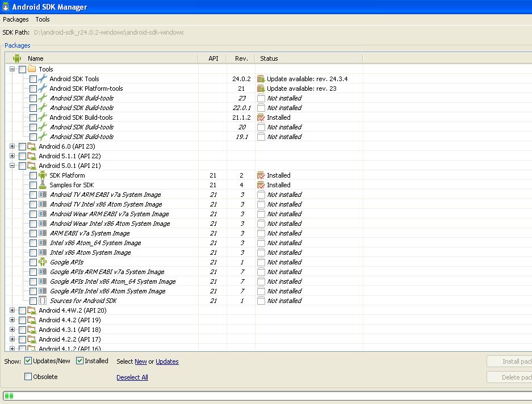Check the Google APIs checkbox under API 21
Viewport: 532px width, 404px height.
click(x=33, y=263)
